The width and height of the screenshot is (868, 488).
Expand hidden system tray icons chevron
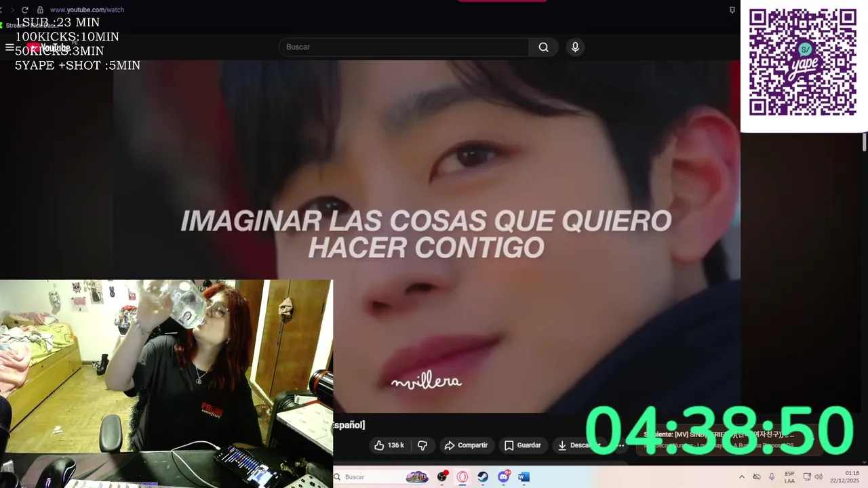tap(741, 477)
